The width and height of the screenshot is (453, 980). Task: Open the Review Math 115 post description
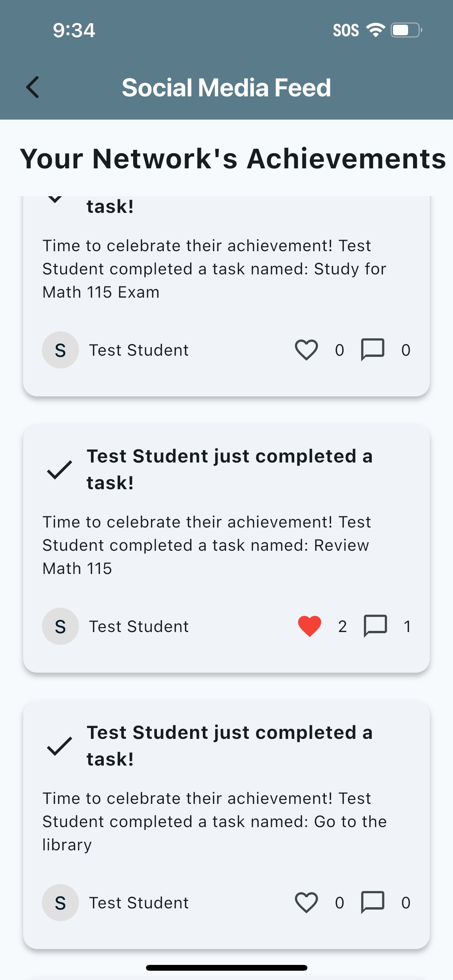[x=206, y=545]
